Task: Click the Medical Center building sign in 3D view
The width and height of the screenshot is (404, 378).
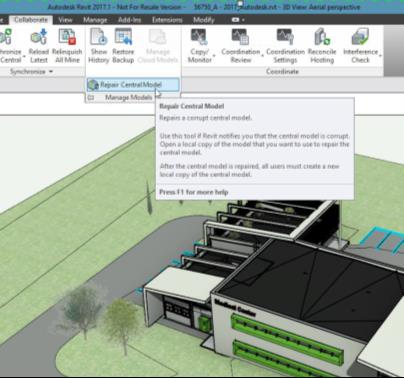Action: point(235,308)
